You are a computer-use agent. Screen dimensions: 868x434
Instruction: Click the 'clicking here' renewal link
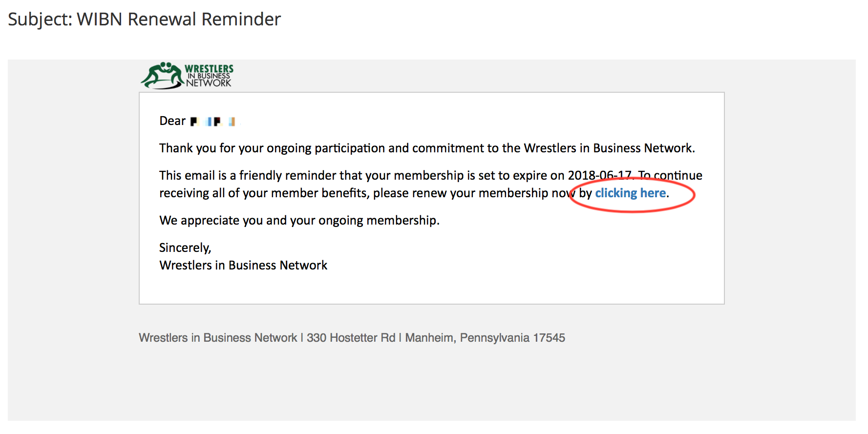pyautogui.click(x=630, y=193)
